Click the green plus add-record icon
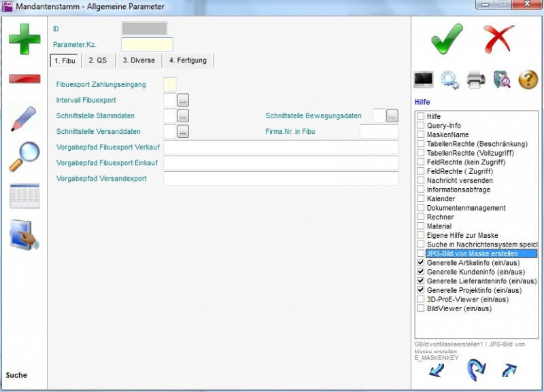The height and width of the screenshot is (392, 544). [x=24, y=39]
